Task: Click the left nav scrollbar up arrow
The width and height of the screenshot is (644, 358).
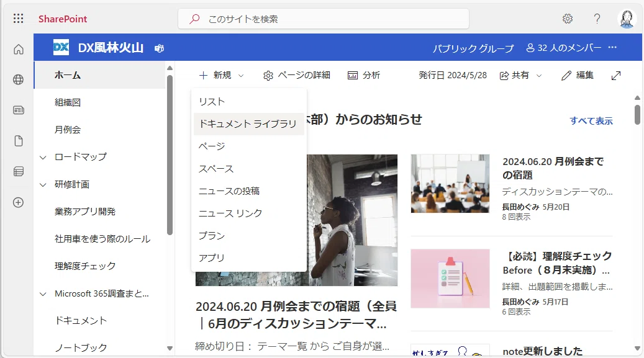Action: (x=170, y=68)
